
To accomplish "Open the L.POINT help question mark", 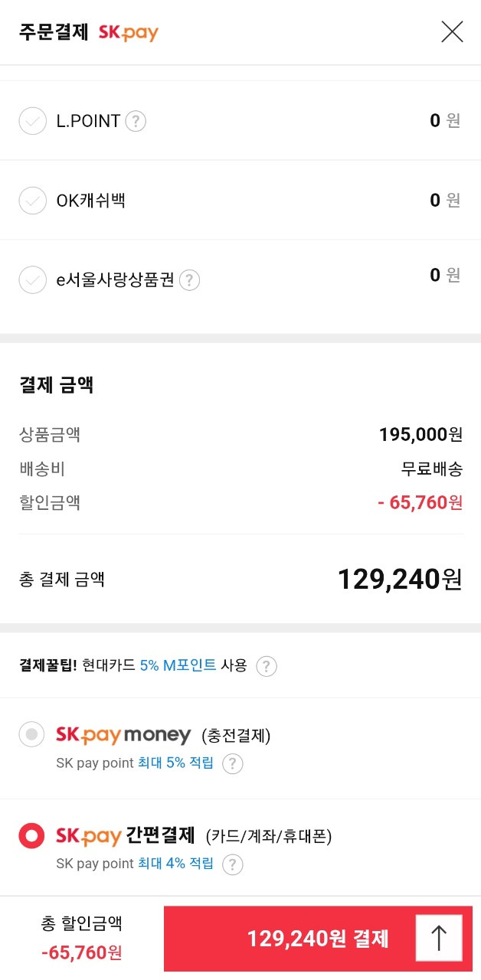I will [x=136, y=121].
